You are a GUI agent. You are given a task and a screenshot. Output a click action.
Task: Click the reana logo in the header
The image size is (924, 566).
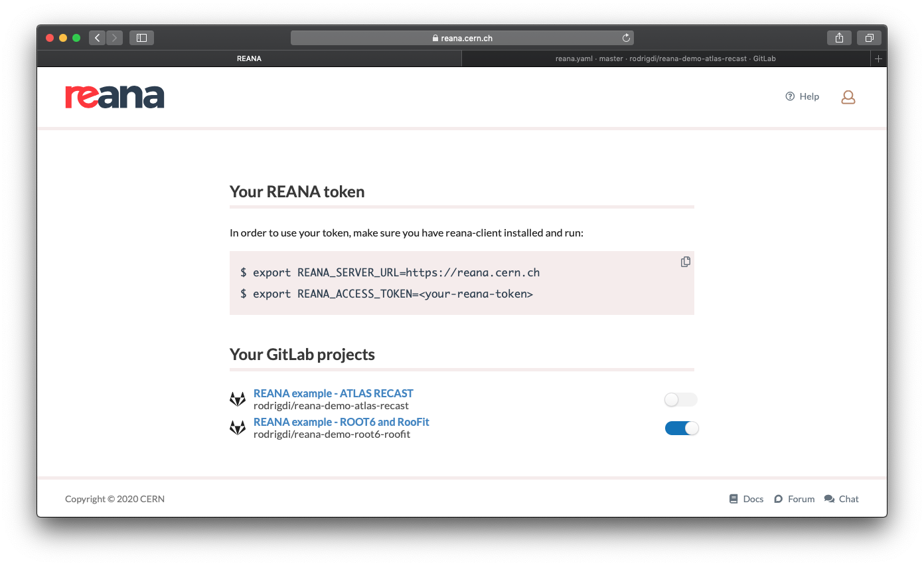pos(114,96)
